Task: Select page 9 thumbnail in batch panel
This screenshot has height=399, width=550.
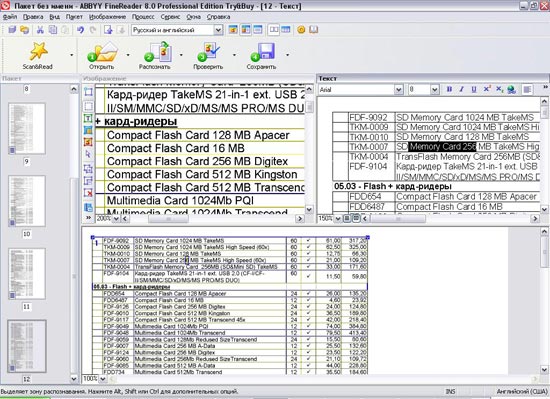Action: (x=27, y=128)
